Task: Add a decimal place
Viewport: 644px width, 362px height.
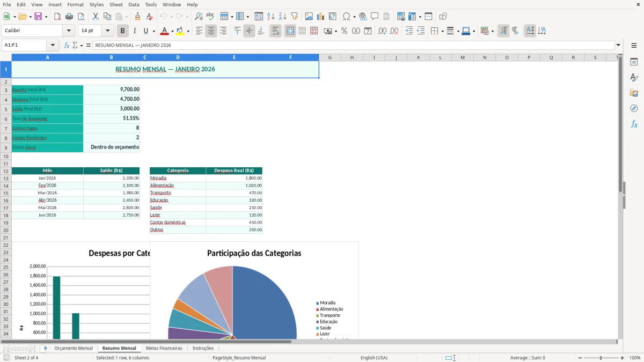Action: (382, 31)
